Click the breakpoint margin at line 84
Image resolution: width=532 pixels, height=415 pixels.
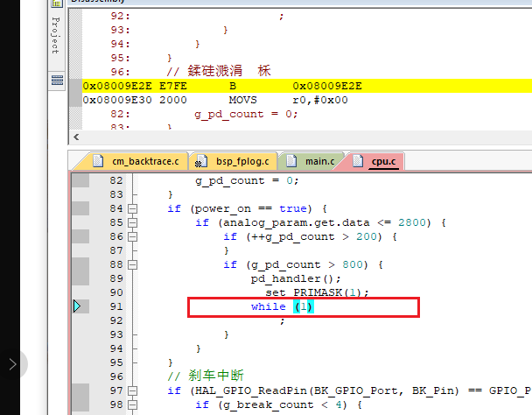point(80,208)
